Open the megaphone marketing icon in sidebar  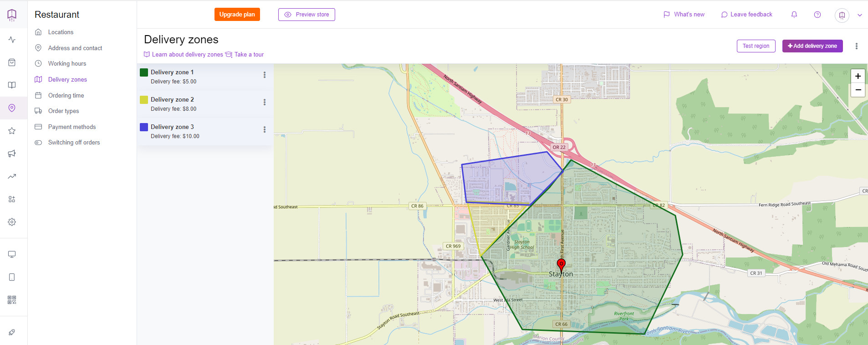tap(12, 154)
